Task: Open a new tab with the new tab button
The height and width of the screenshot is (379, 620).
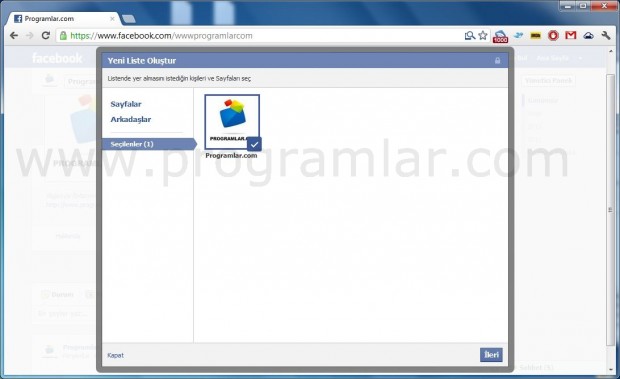Action: click(x=129, y=19)
